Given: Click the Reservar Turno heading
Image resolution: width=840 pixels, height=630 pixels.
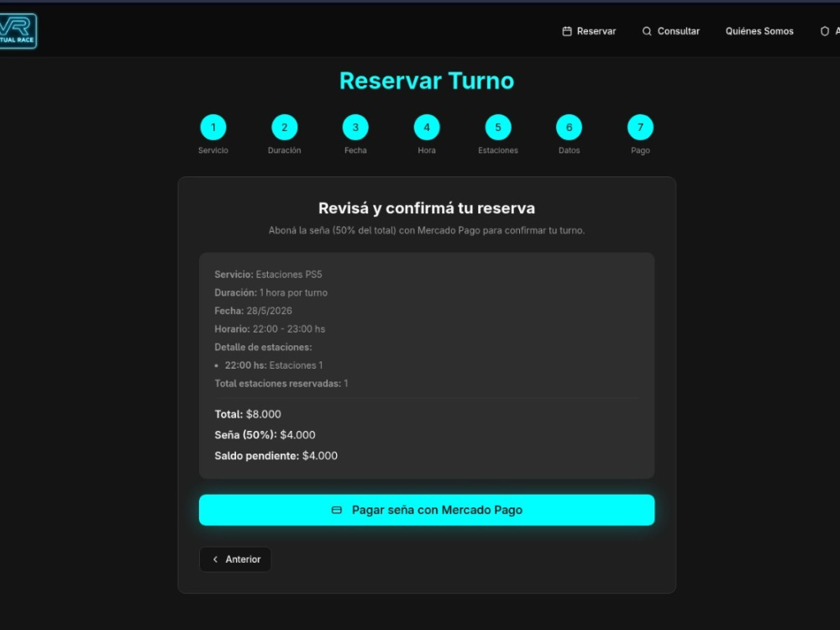Looking at the screenshot, I should pyautogui.click(x=427, y=81).
